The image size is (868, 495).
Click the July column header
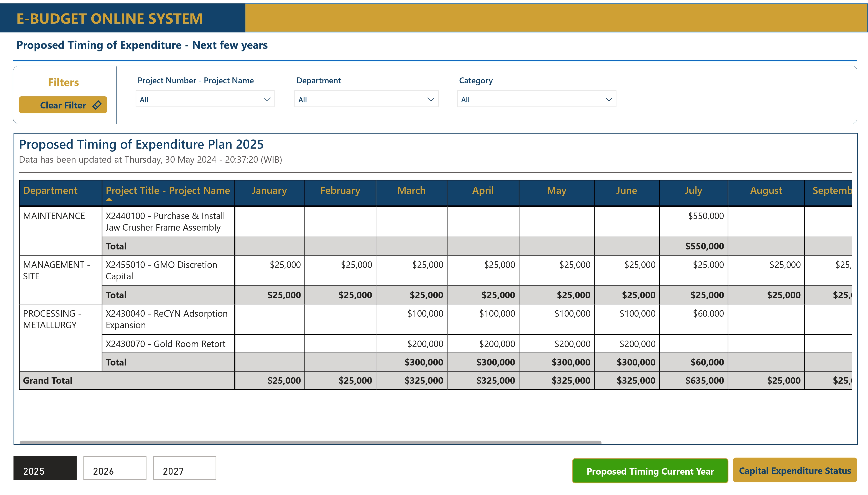point(693,190)
